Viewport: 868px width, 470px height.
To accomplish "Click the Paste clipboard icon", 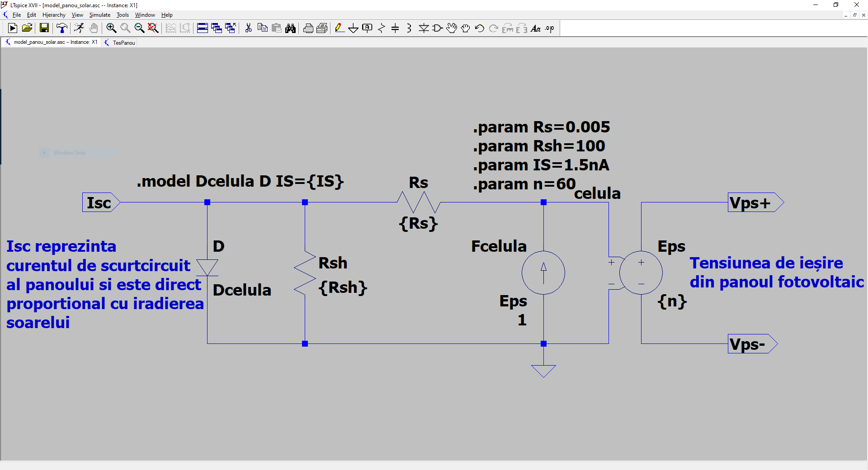I will click(x=276, y=28).
